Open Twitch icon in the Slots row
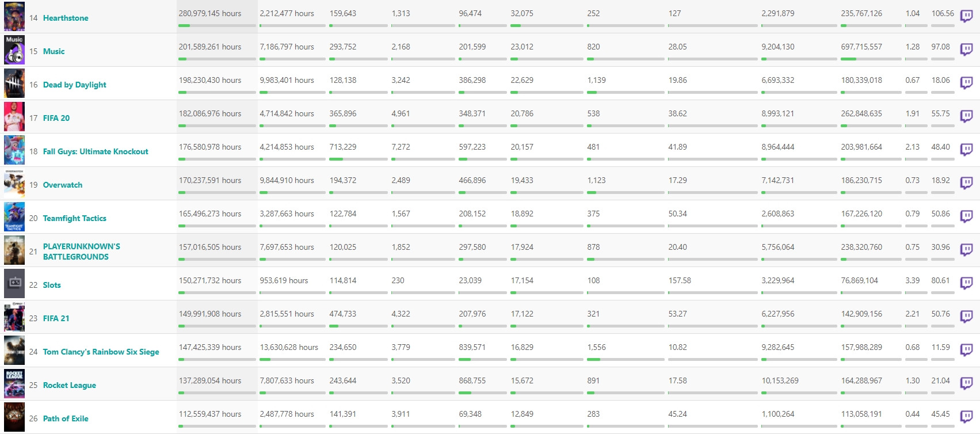The width and height of the screenshot is (980, 434). click(966, 284)
